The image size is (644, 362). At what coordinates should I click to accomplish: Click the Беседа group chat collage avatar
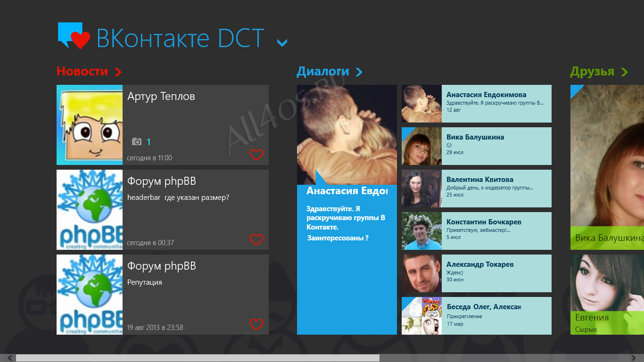421,316
